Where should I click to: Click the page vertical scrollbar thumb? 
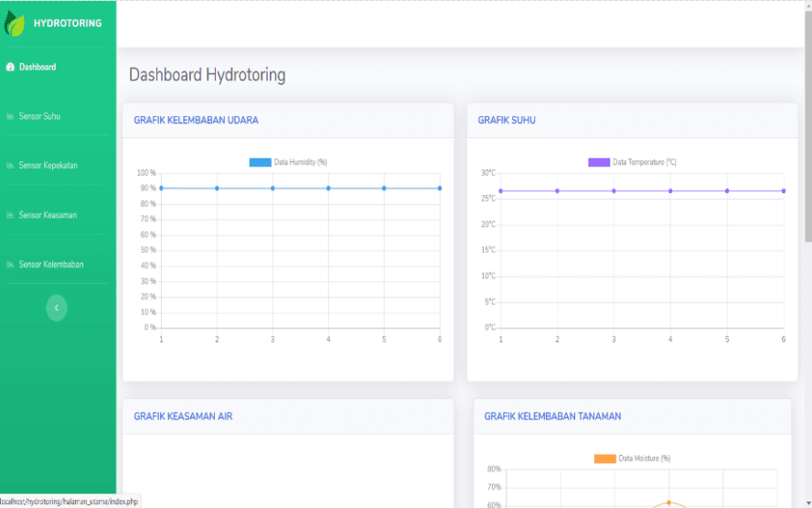pos(807,126)
